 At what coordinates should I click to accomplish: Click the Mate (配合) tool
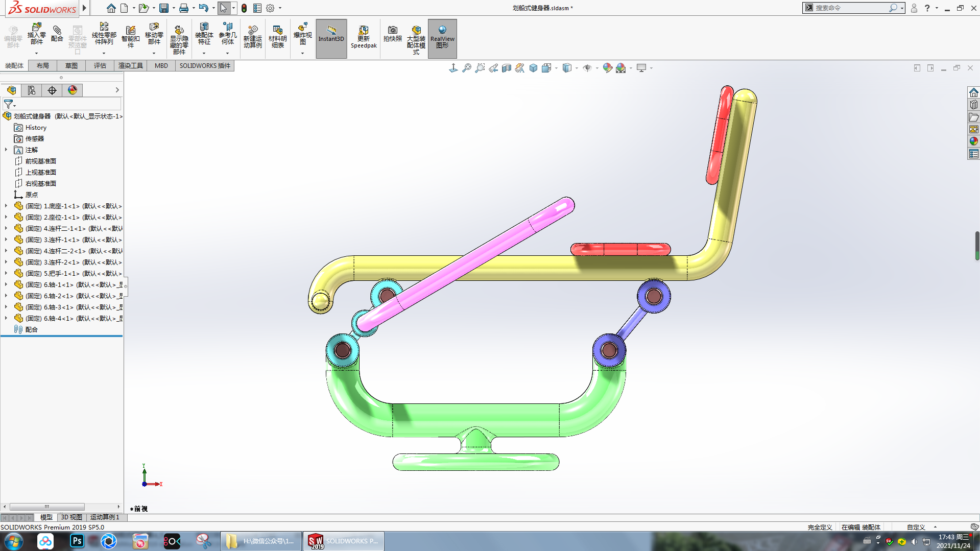click(x=57, y=34)
